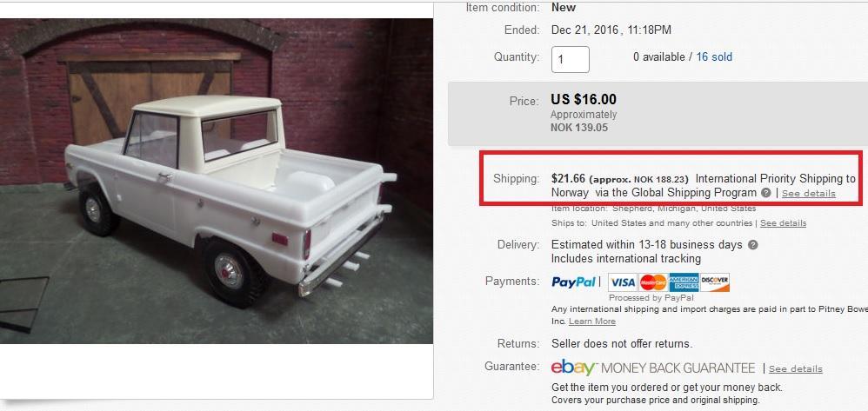This screenshot has width=868, height=411.
Task: Click the Global Shipping Program help icon
Action: point(765,193)
